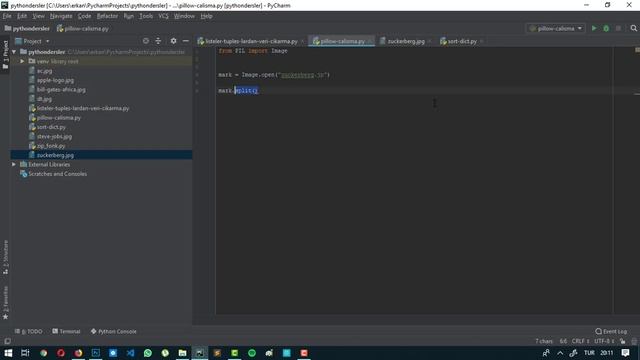Viewport: 640px width, 360px height.
Task: Click pillow-calisma.py breadcrumb in navigation bar
Action: tap(83, 28)
